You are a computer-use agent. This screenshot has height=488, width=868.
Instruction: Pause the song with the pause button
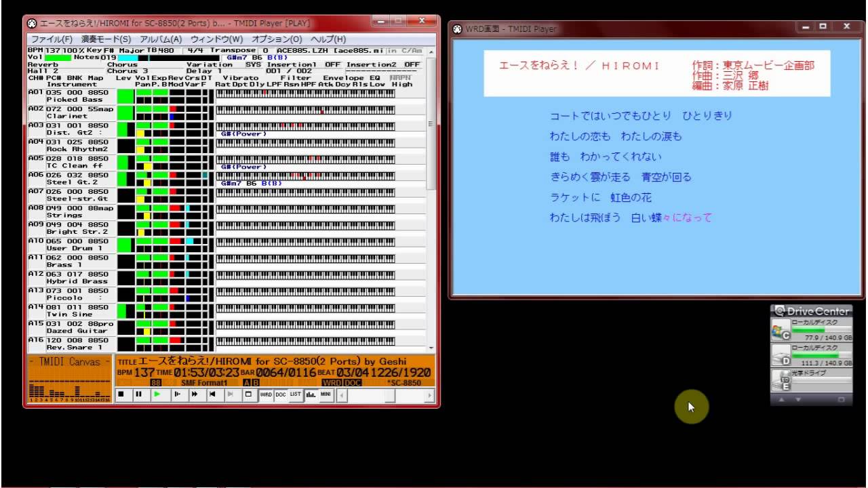(138, 394)
